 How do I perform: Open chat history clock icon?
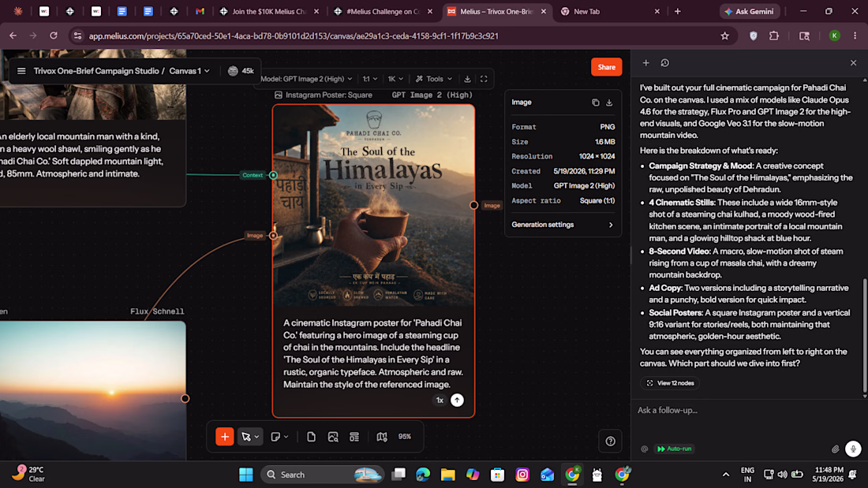coord(665,63)
